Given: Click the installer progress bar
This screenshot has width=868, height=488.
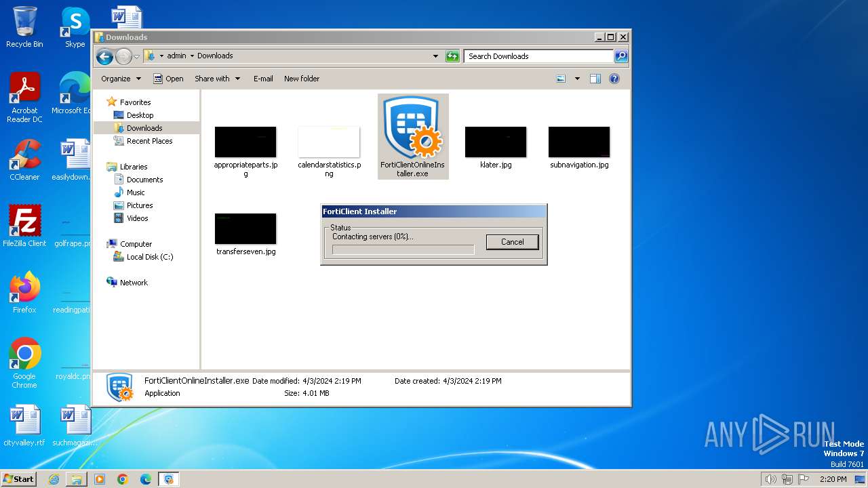Looking at the screenshot, I should pos(403,250).
